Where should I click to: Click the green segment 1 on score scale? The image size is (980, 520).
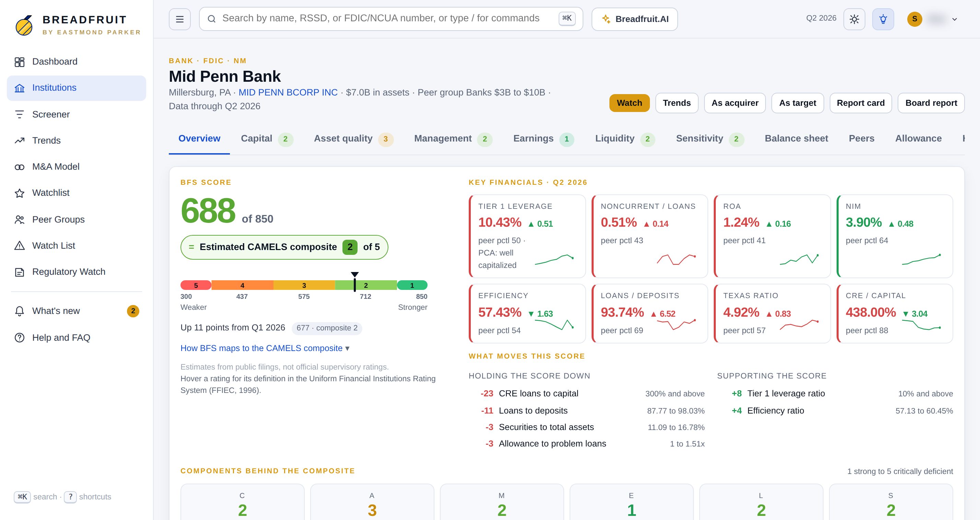(x=412, y=285)
